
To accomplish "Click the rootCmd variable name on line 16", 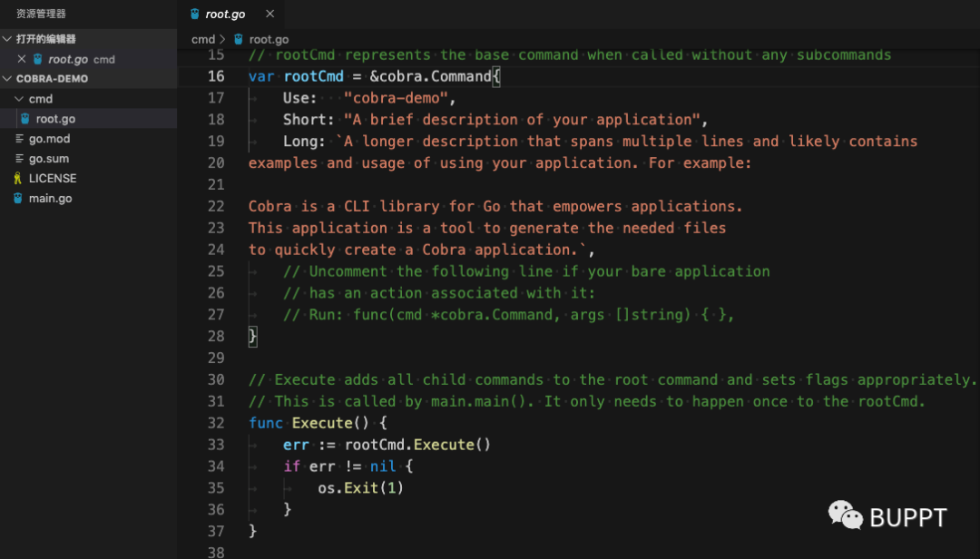I will [314, 76].
